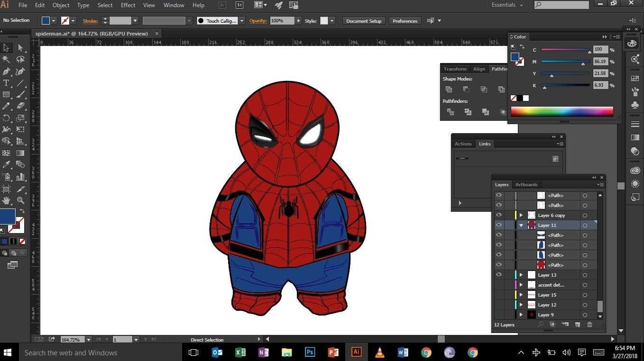Click Create New Layer icon in Layers panel

(x=577, y=325)
